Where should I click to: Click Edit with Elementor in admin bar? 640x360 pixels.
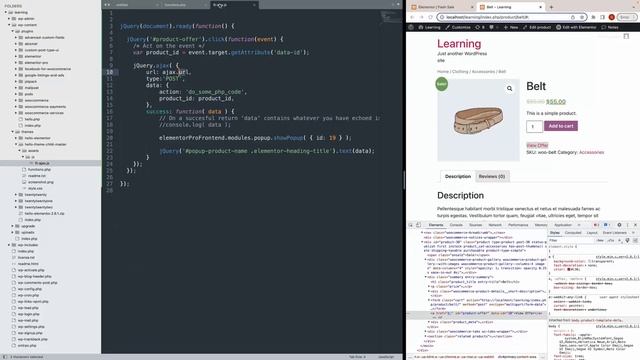coord(576,27)
